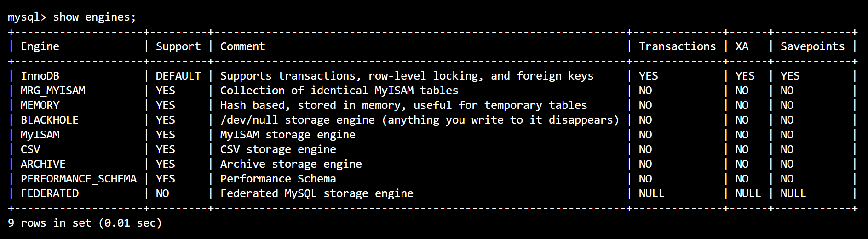
Task: Select the FEDERATED engine name
Action: pos(50,193)
